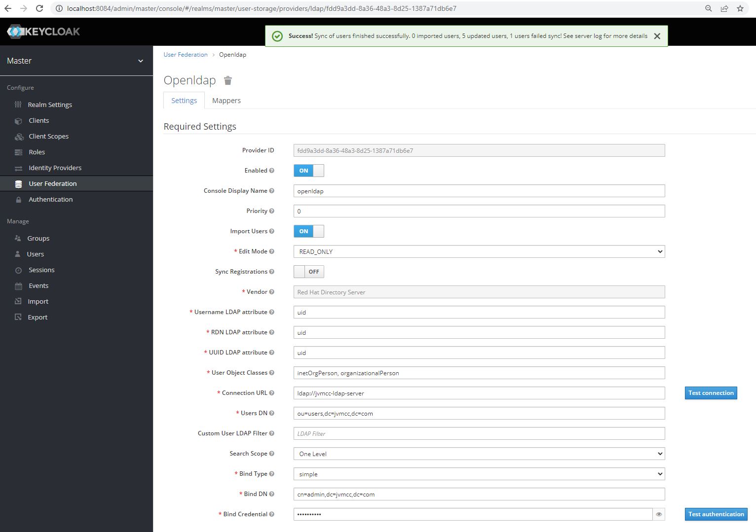The width and height of the screenshot is (756, 532).
Task: Reload the page in browser
Action: [39, 8]
